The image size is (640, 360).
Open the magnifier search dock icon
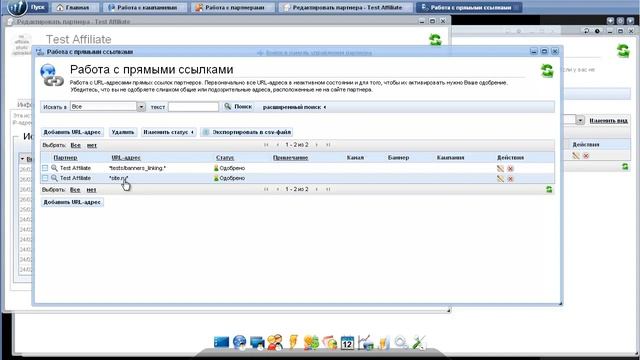pyautogui.click(x=401, y=342)
